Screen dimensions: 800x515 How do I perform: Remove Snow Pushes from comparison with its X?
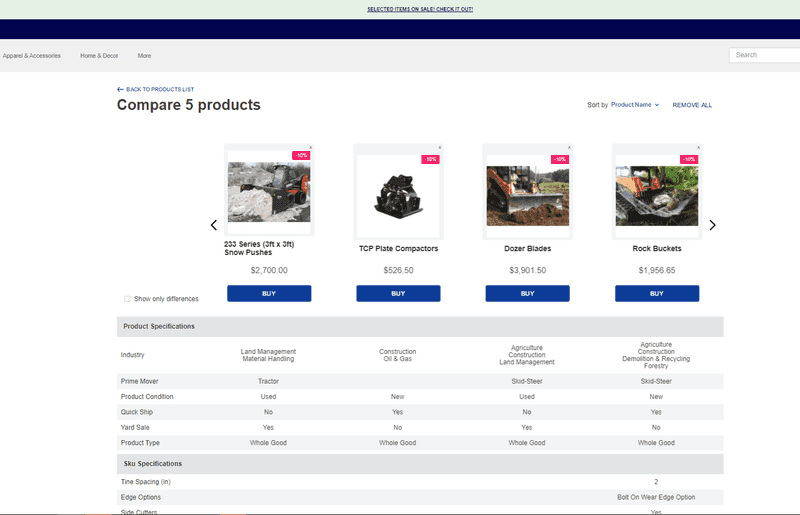(311, 147)
